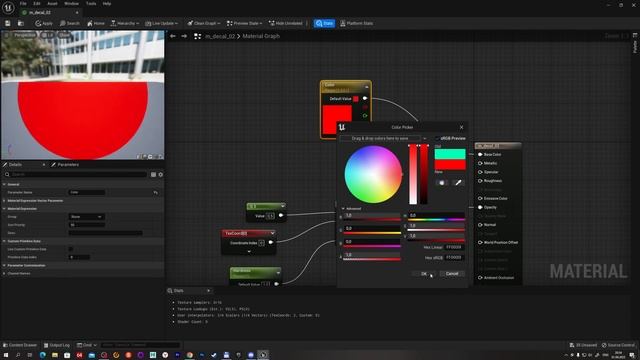640x360 pixels.
Task: Open the Edit menu
Action: (37, 4)
